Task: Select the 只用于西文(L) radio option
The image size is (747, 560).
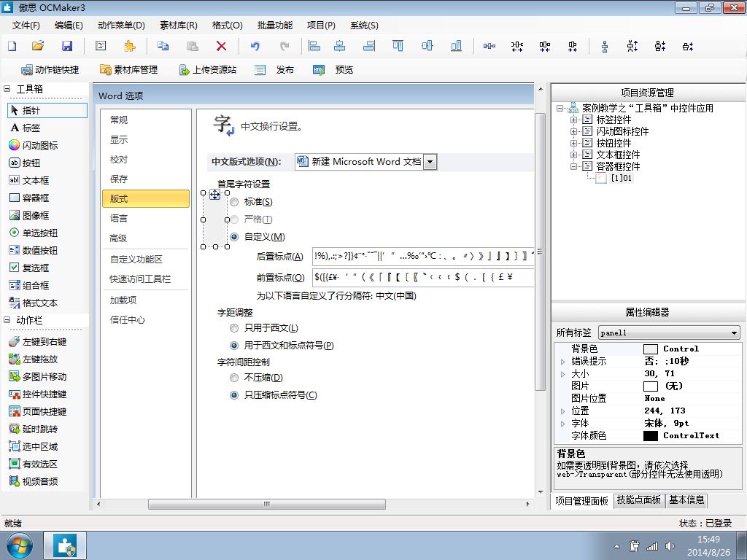Action: (x=234, y=328)
